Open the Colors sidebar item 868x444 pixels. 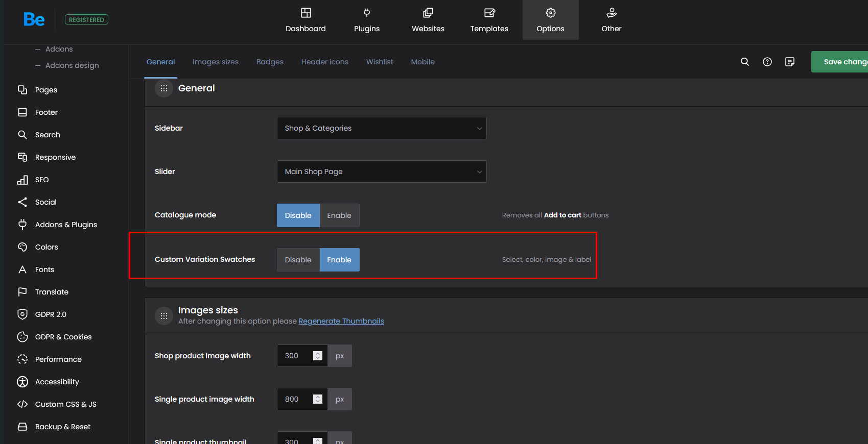click(x=46, y=247)
